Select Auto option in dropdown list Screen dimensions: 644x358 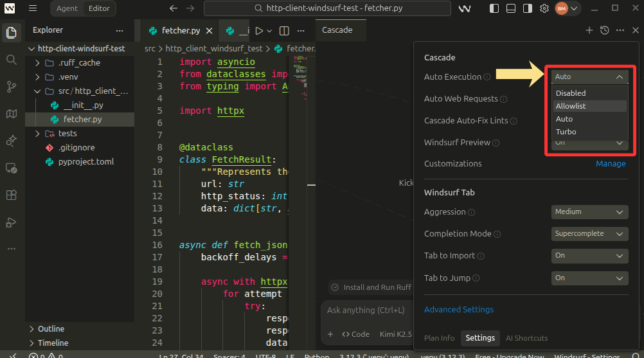590,119
